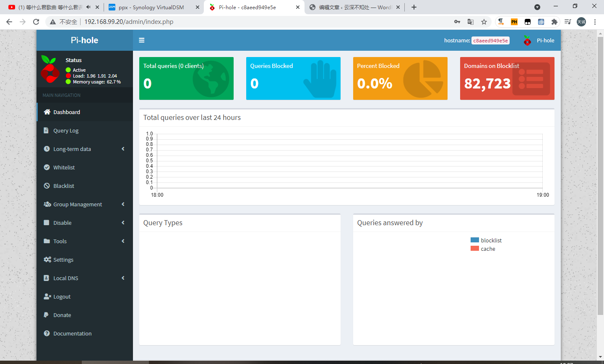Click the Logout user icon
604x364 pixels.
pos(47,296)
